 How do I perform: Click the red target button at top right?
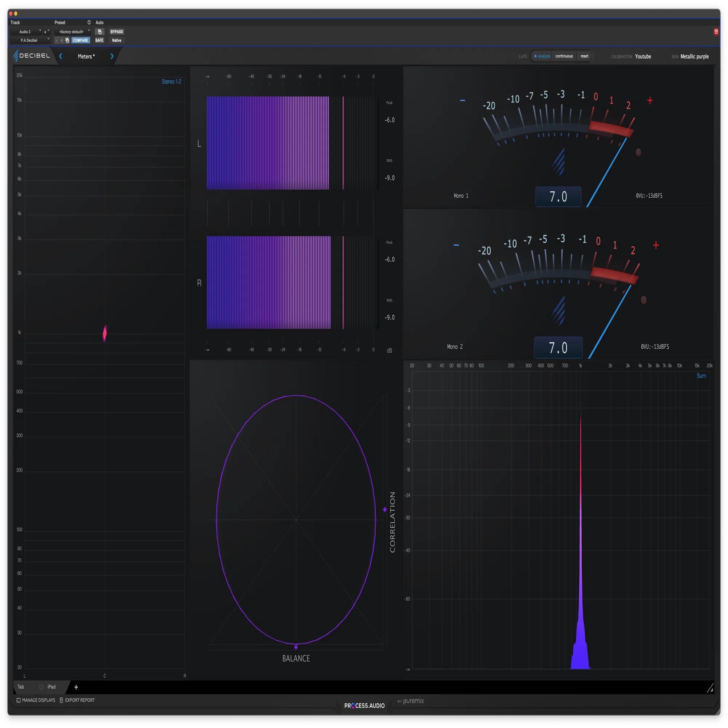(716, 32)
